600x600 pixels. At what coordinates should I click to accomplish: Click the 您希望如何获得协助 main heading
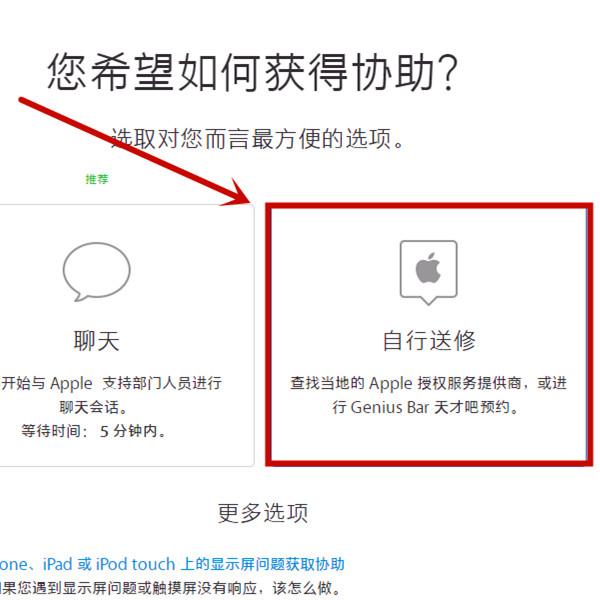(x=253, y=72)
